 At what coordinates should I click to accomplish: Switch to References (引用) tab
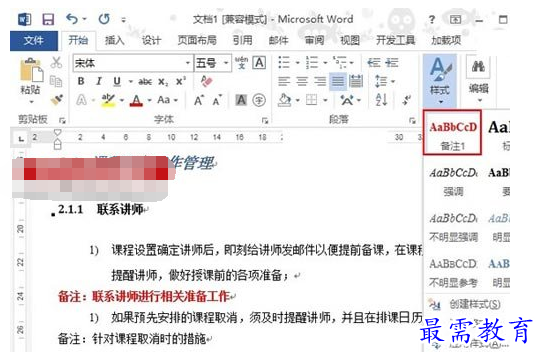pyautogui.click(x=242, y=41)
